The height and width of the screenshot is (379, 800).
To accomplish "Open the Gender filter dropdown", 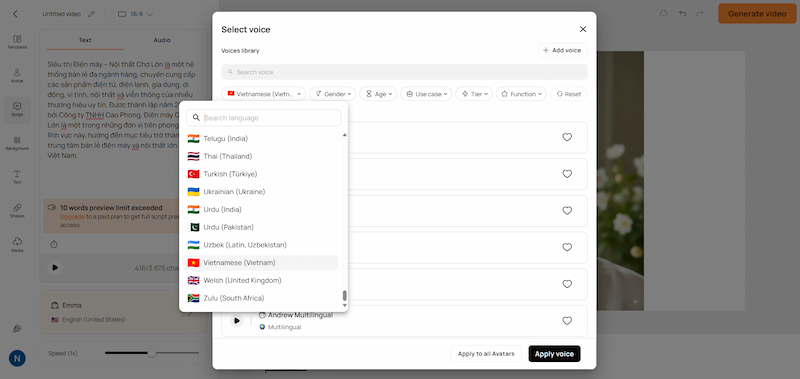I will (x=333, y=94).
